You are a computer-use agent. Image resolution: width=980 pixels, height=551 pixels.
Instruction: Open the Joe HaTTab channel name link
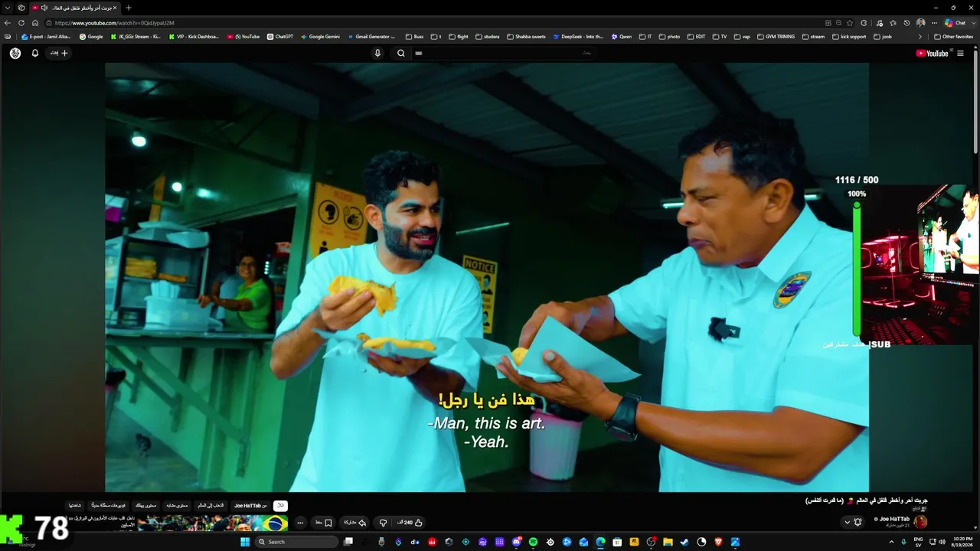[894, 519]
